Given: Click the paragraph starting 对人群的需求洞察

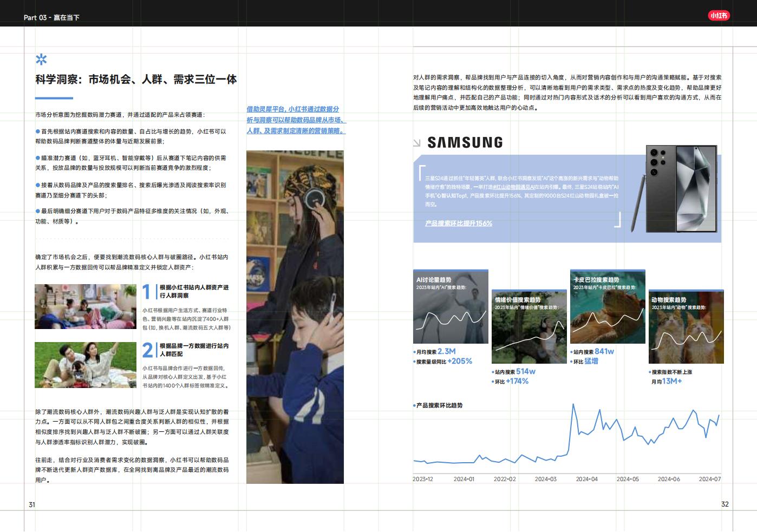Looking at the screenshot, I should [567, 93].
